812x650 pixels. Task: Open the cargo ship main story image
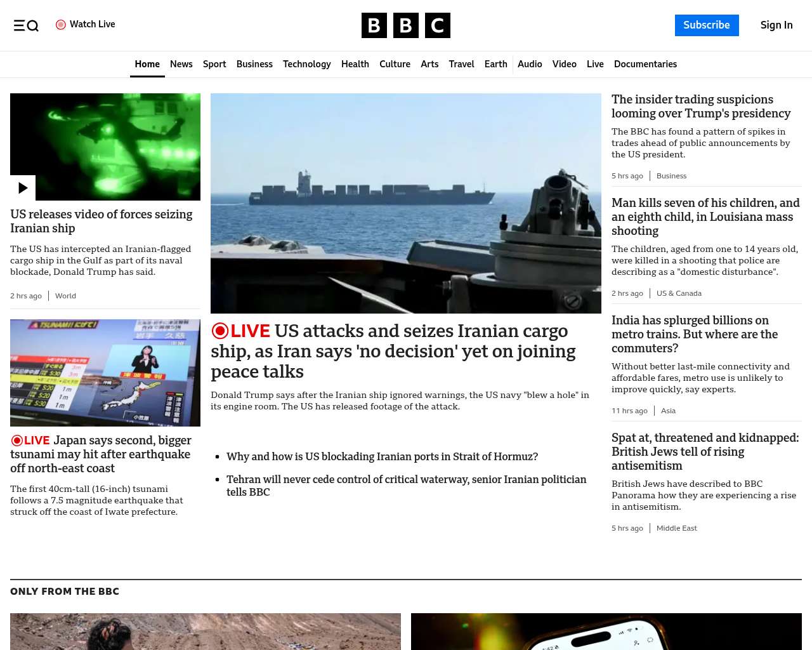tap(406, 203)
